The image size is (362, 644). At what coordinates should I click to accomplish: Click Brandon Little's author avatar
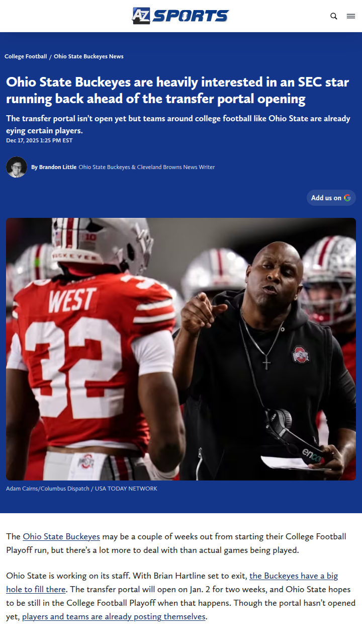(x=17, y=167)
